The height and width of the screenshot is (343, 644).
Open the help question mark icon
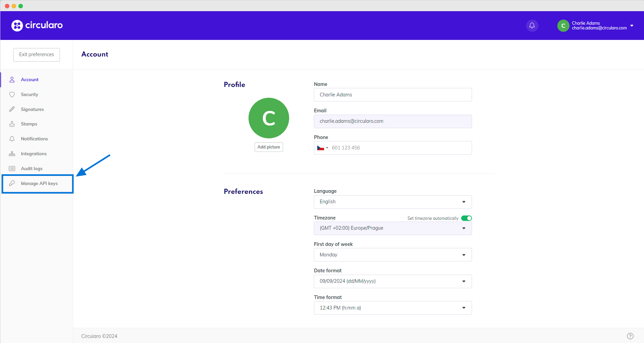pos(630,336)
